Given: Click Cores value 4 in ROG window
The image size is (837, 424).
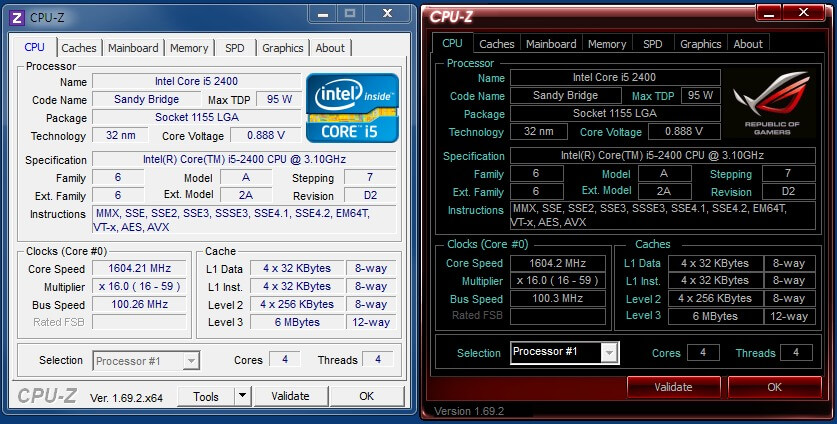Looking at the screenshot, I should 702,352.
